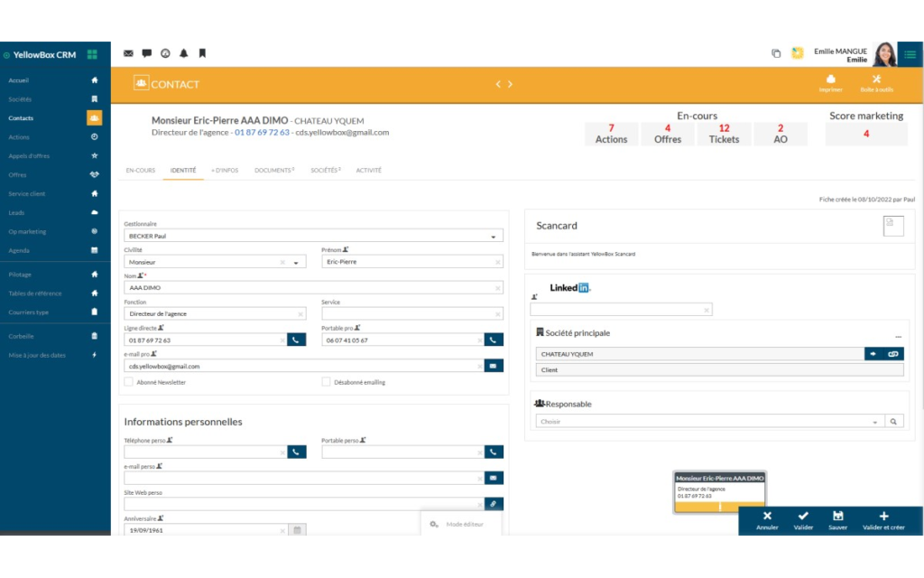Open the 7 Actions counter

(x=611, y=134)
